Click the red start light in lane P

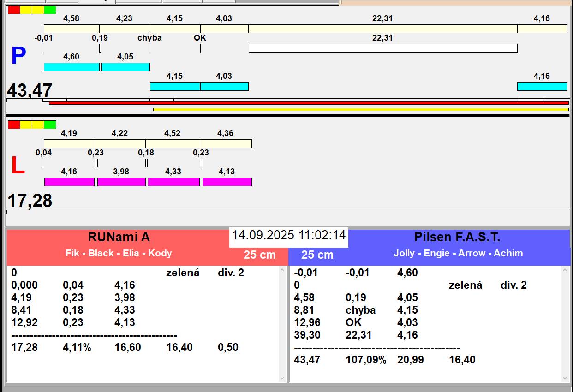[x=14, y=10]
